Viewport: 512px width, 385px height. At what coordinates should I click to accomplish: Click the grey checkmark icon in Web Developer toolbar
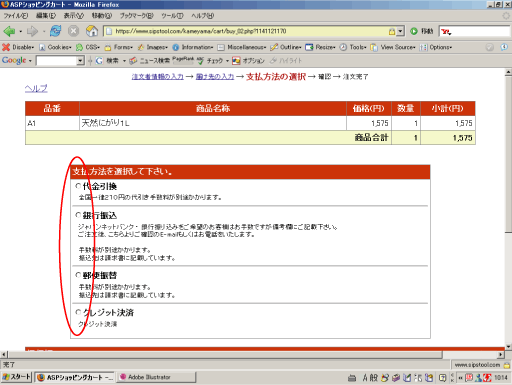[x=489, y=47]
